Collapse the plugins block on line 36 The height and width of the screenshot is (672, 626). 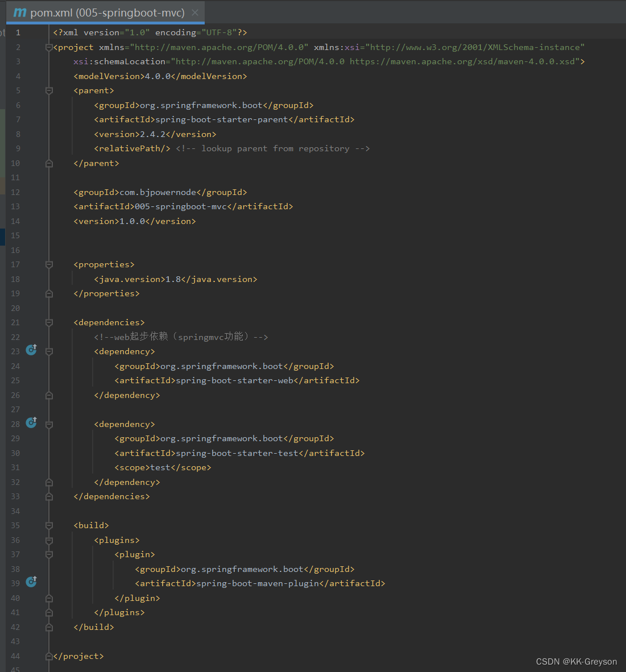coord(49,541)
